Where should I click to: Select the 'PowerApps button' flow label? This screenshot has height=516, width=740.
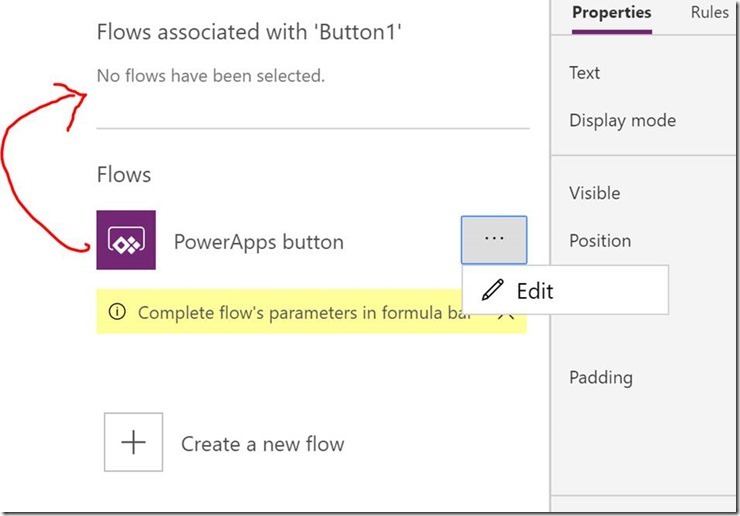point(258,242)
